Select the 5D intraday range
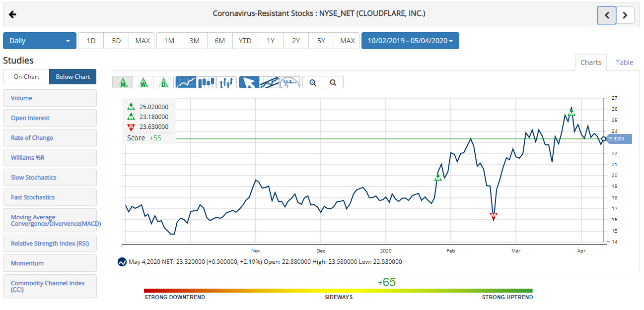The width and height of the screenshot is (644, 310). point(116,41)
